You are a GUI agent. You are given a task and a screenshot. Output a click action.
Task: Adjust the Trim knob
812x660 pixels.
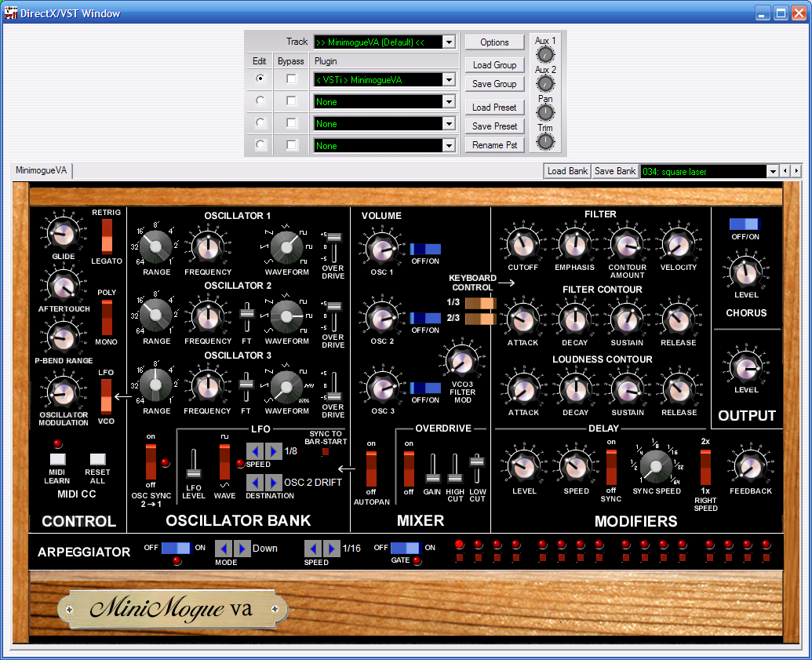coord(545,141)
